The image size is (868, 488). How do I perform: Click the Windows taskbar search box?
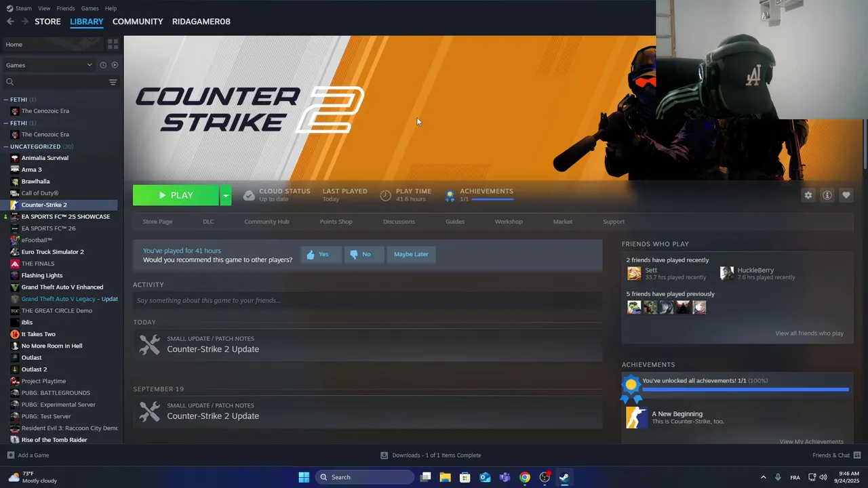365,477
